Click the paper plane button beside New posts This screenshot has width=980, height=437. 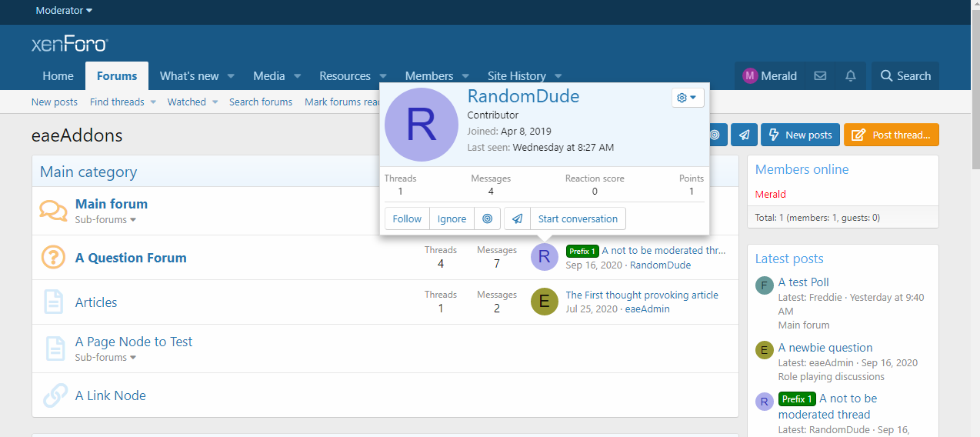(x=744, y=135)
